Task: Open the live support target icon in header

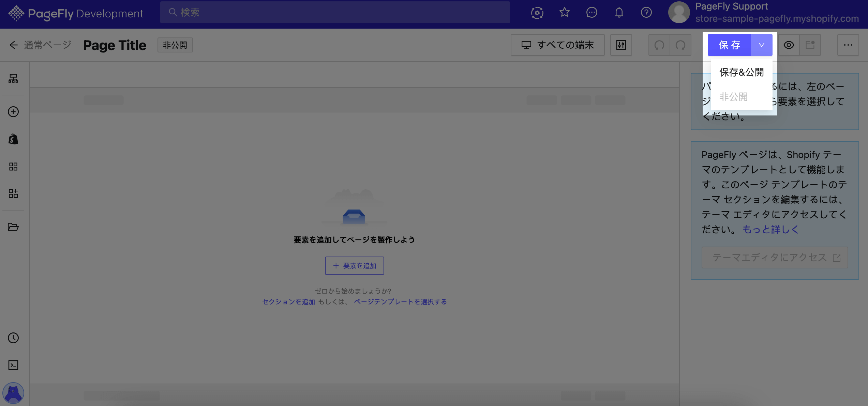Action: click(x=537, y=13)
